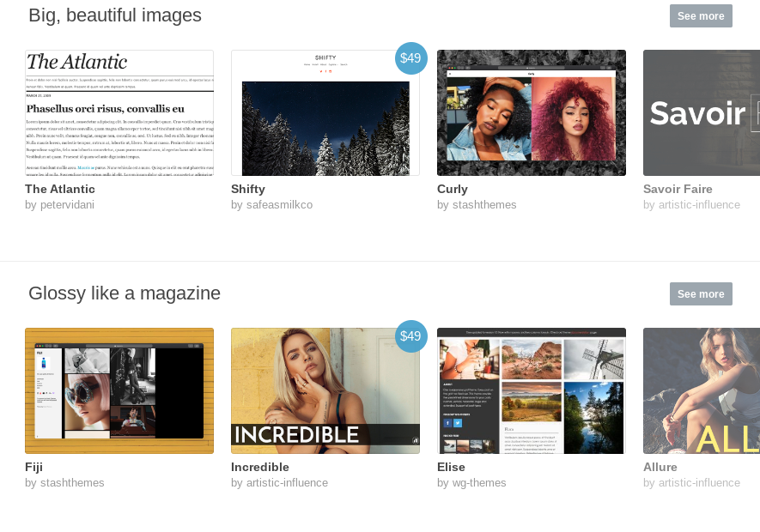The height and width of the screenshot is (532, 760).
Task: Visit author stashthemes under Curly
Action: tap(484, 205)
